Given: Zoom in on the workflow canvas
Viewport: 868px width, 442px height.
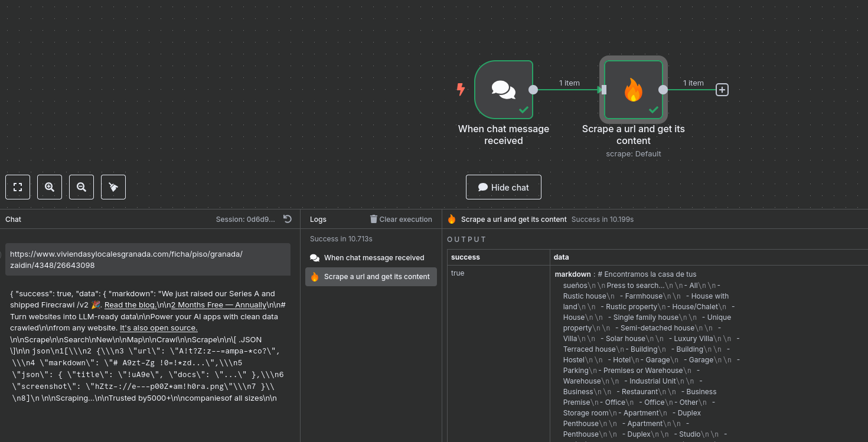Looking at the screenshot, I should (50, 187).
